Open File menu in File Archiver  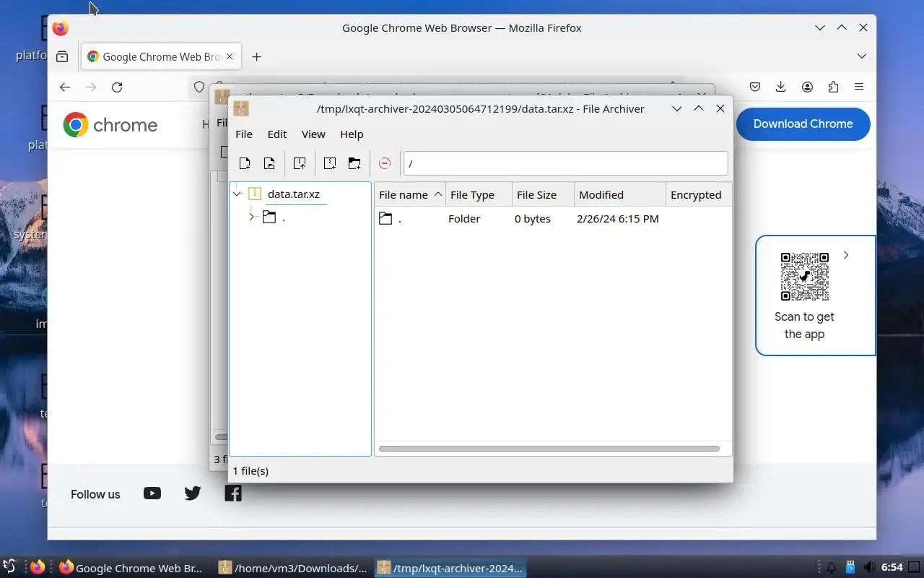point(244,134)
